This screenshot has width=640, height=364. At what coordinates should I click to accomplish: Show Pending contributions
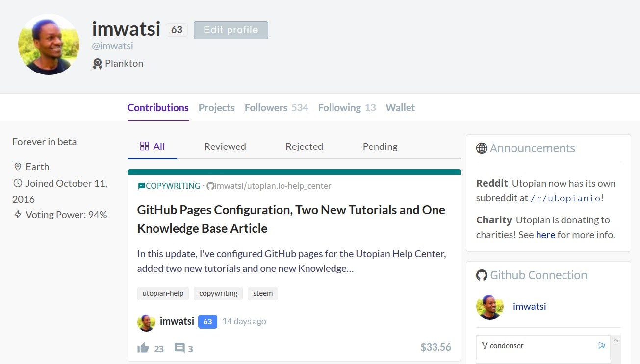pos(380,146)
